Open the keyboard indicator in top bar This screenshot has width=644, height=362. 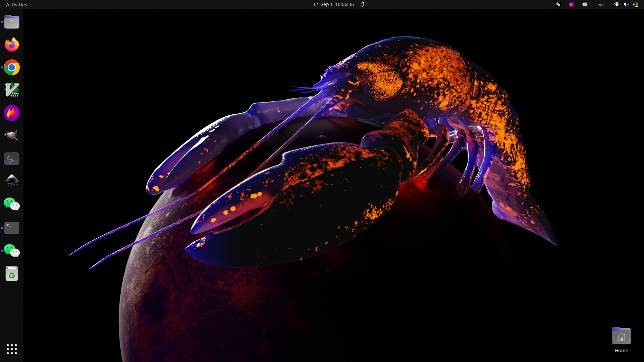(x=585, y=4)
